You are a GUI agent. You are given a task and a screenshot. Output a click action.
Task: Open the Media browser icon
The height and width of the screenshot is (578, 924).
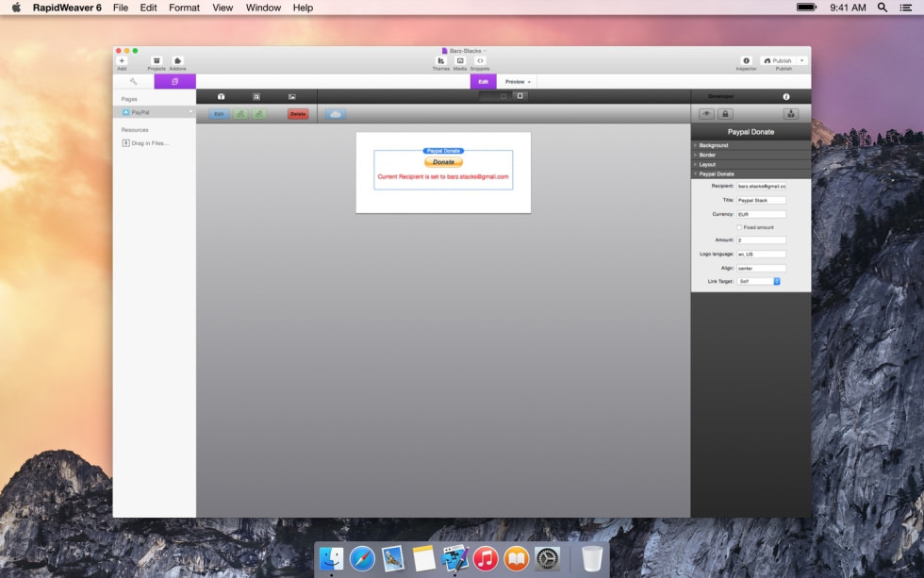(x=460, y=60)
